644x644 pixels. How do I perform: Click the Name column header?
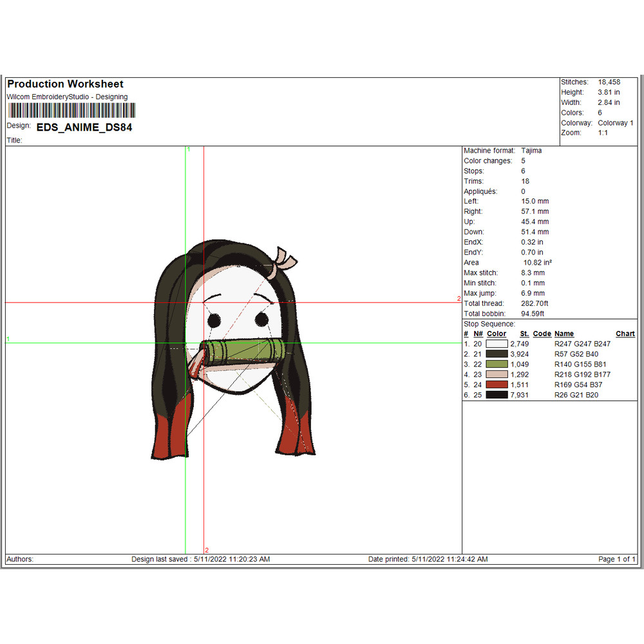click(x=563, y=334)
